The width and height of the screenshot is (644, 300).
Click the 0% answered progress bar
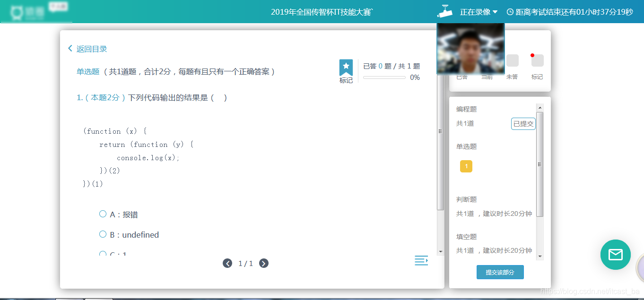[383, 77]
